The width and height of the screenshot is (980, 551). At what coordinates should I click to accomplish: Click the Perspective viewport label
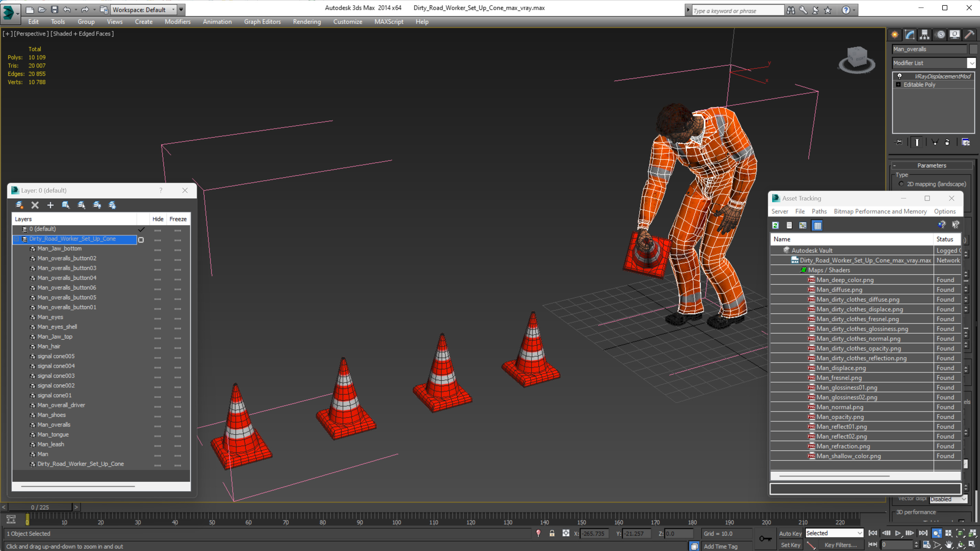(x=31, y=33)
